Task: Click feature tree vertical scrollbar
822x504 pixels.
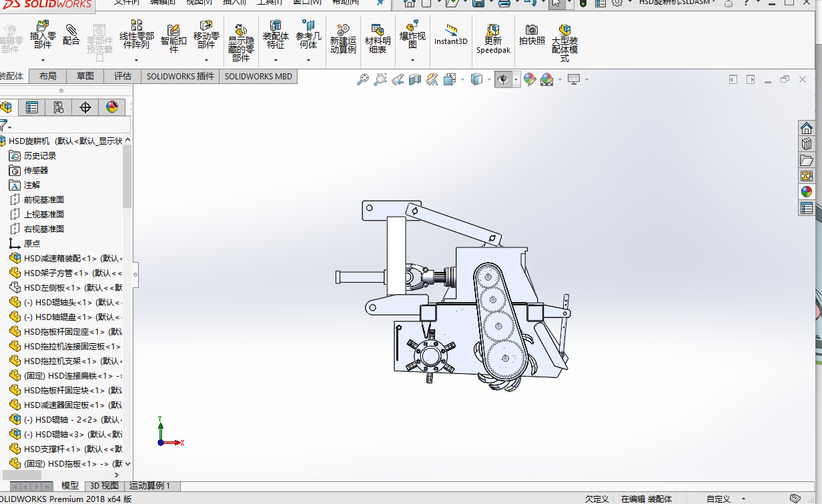Action: coord(127,176)
